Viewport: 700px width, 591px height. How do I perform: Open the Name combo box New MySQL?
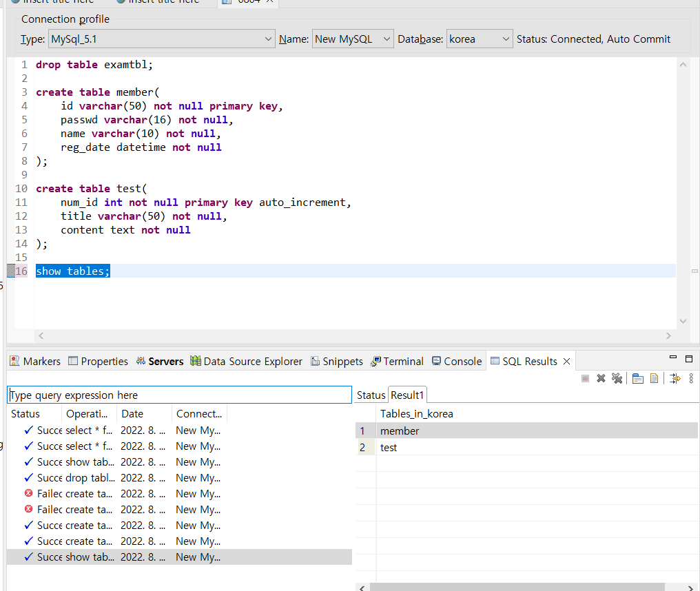click(353, 39)
